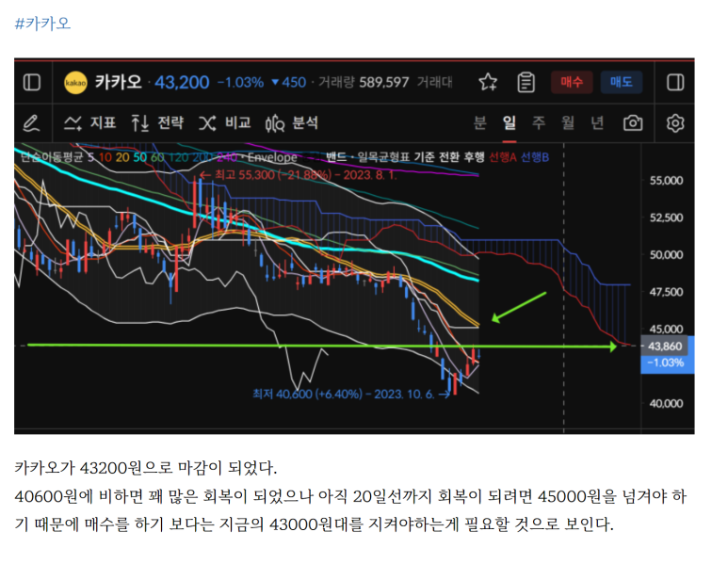
Task: Click the -1.03% blue axis tag
Action: coord(665,363)
